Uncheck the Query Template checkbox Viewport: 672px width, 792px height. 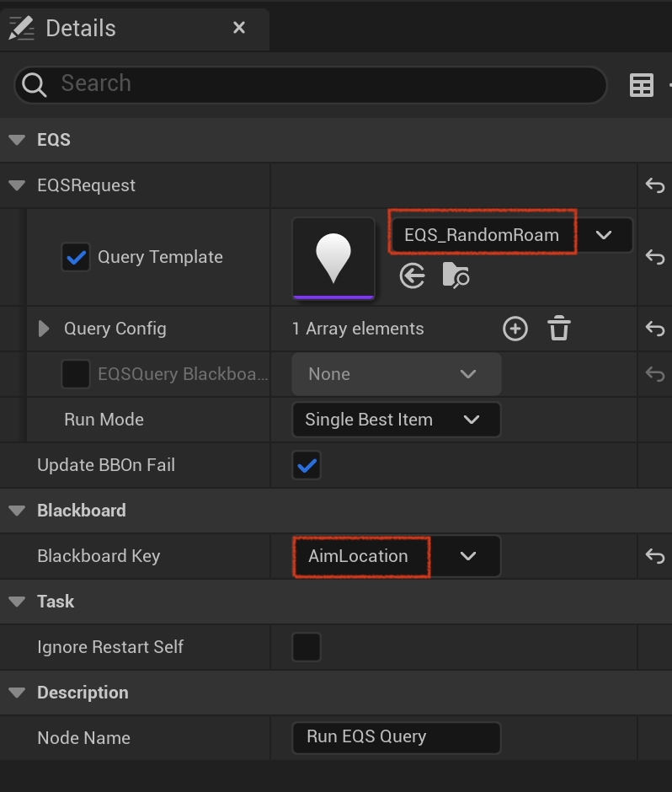pyautogui.click(x=76, y=257)
